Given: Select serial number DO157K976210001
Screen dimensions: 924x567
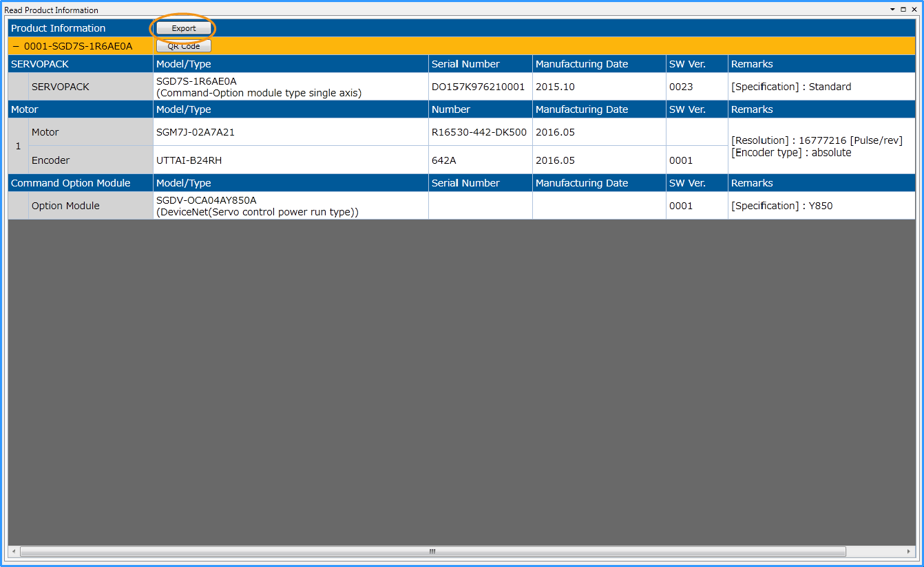Looking at the screenshot, I should [x=478, y=87].
